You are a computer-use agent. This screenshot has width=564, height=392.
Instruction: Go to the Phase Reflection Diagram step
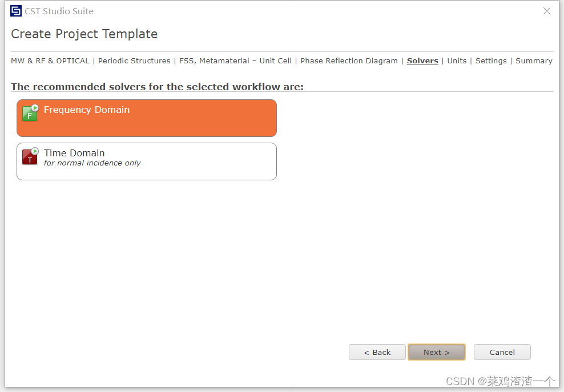coord(349,61)
